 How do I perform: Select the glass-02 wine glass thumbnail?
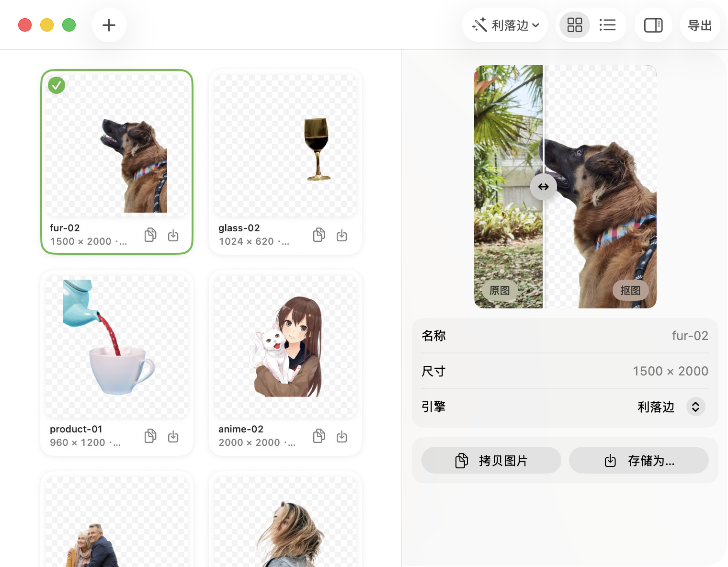pos(285,146)
